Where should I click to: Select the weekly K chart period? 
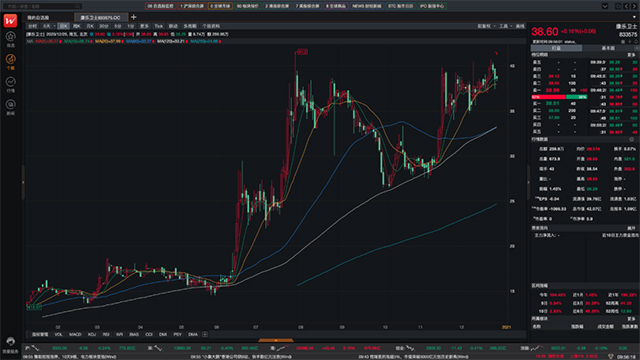pyautogui.click(x=77, y=26)
